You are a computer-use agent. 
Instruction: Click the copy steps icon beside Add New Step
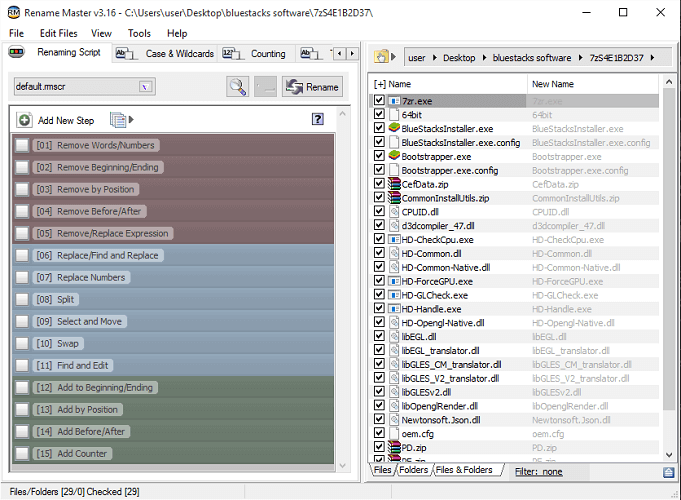[119, 120]
